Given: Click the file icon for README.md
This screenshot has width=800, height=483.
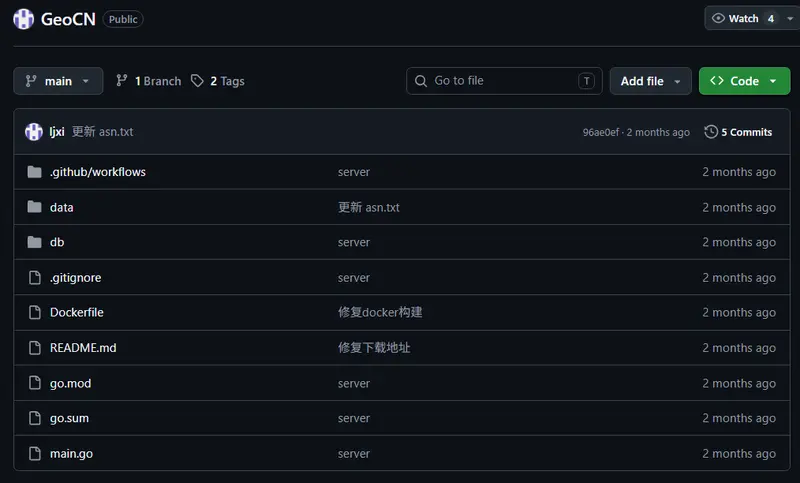Looking at the screenshot, I should click(35, 348).
